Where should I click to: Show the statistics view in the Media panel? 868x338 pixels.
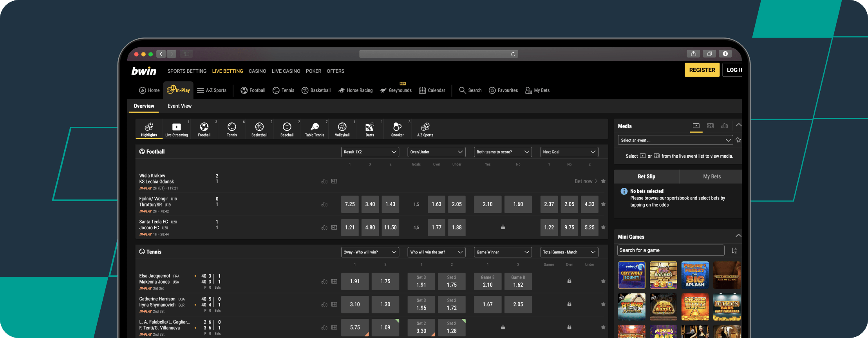coord(725,126)
